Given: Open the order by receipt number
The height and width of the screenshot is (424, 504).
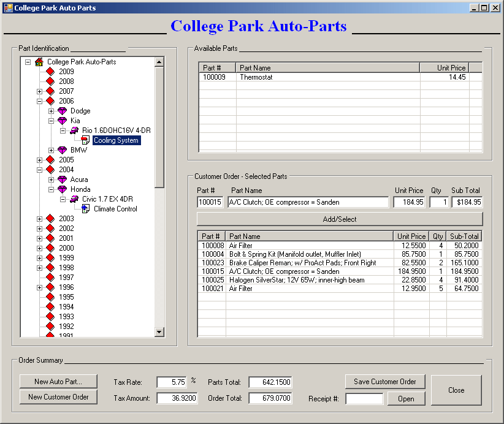Looking at the screenshot, I should coord(406,399).
